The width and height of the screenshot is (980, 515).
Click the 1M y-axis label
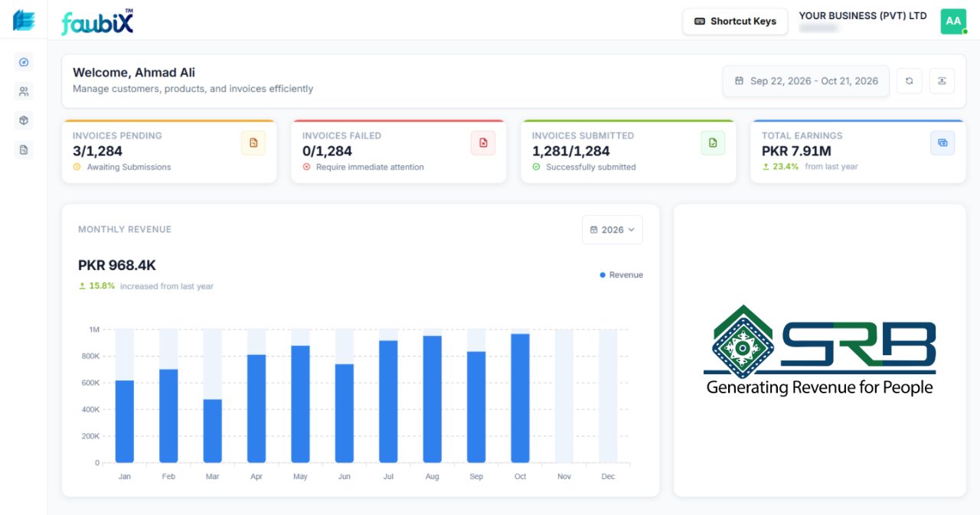click(94, 330)
